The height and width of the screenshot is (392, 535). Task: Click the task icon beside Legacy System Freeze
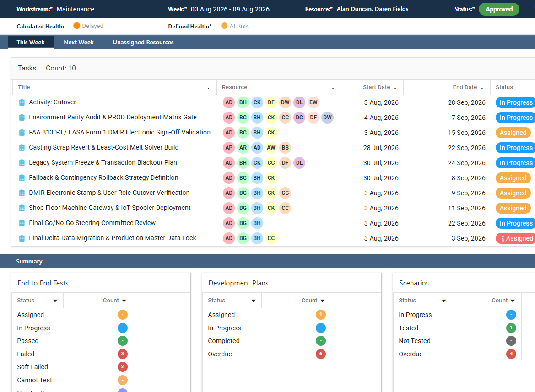point(22,162)
